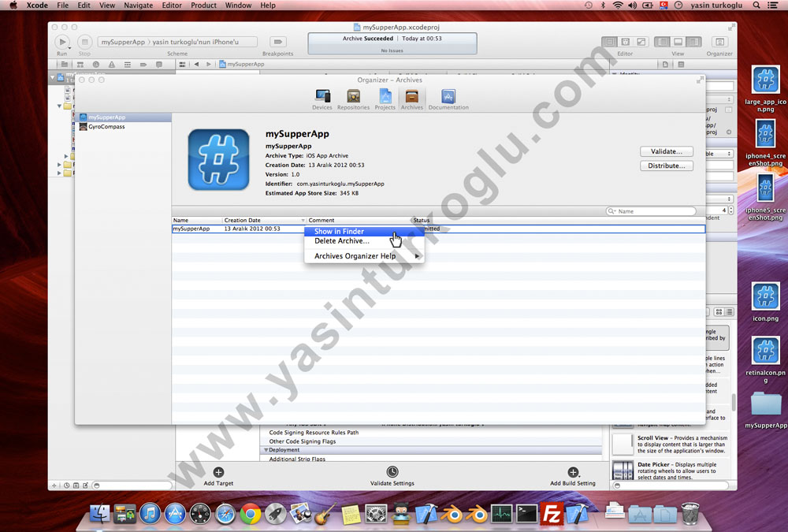The width and height of the screenshot is (788, 532).
Task: Open FileZilla from the Dock
Action: (552, 514)
